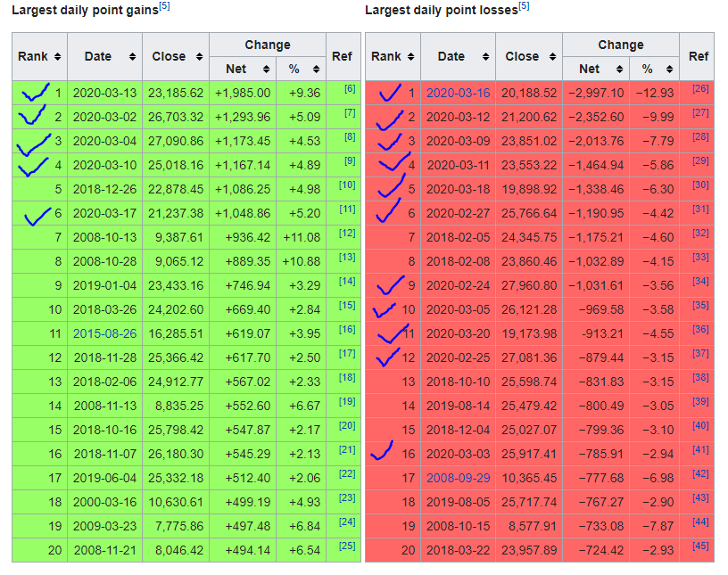
Task: Select the date 2020-03-09 in losses
Action: (x=459, y=141)
